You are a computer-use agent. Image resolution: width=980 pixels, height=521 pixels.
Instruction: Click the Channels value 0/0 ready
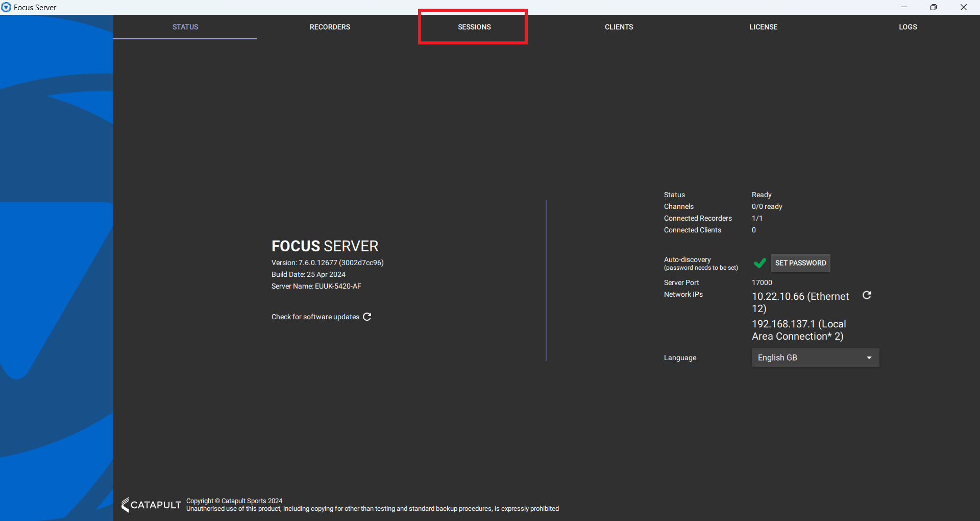click(767, 206)
